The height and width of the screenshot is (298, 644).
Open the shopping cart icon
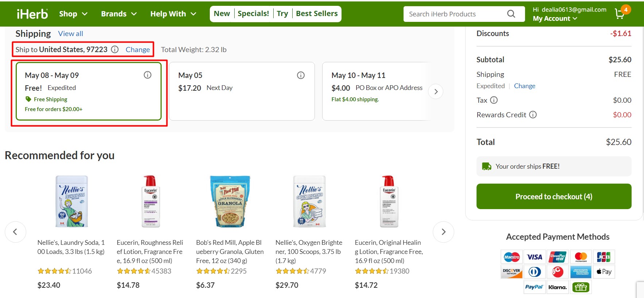pyautogui.click(x=619, y=14)
